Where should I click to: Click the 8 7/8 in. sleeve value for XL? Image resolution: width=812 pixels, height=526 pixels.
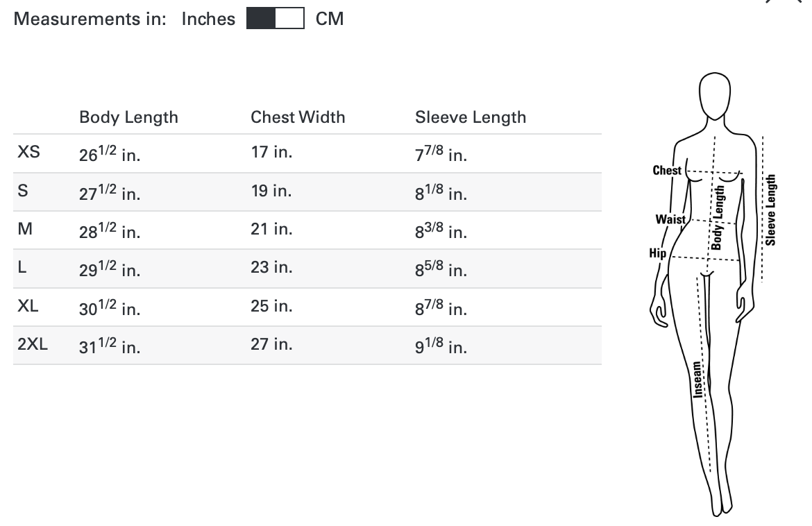(441, 307)
